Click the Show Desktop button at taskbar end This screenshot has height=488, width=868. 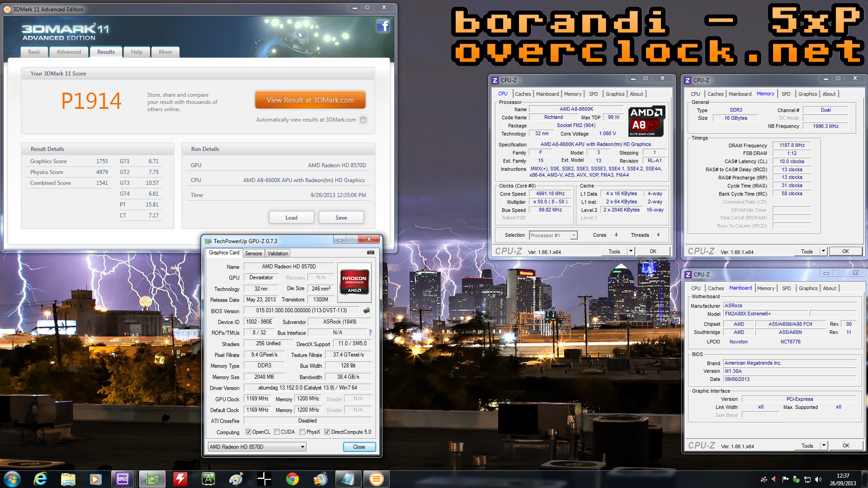coord(864,479)
